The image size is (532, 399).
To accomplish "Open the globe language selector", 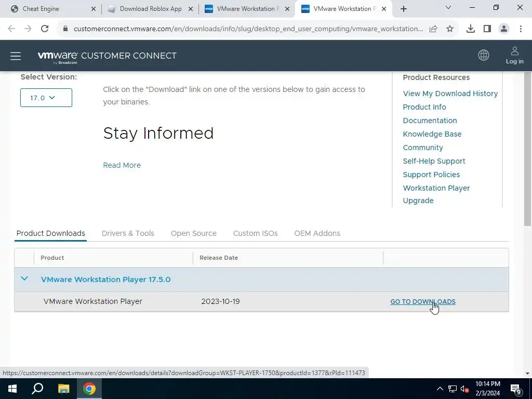I will 484,55.
